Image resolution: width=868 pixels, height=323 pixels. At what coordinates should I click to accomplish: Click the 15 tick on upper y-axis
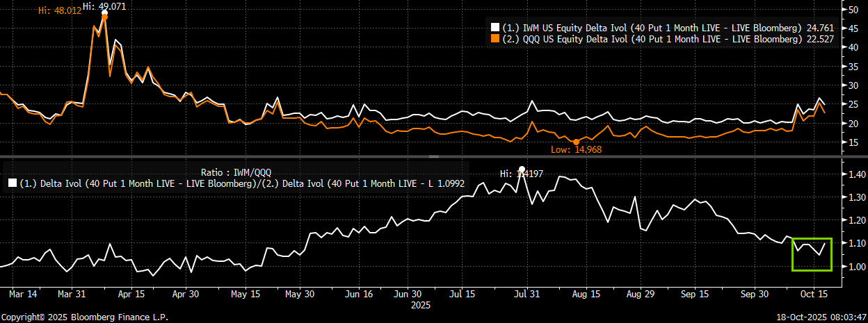[x=851, y=142]
